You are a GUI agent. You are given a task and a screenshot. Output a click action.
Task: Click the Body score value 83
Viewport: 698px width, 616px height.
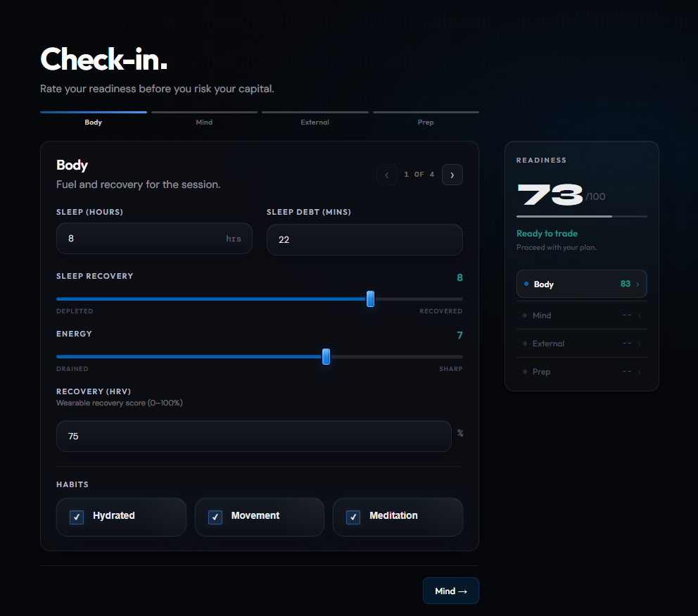tap(626, 284)
